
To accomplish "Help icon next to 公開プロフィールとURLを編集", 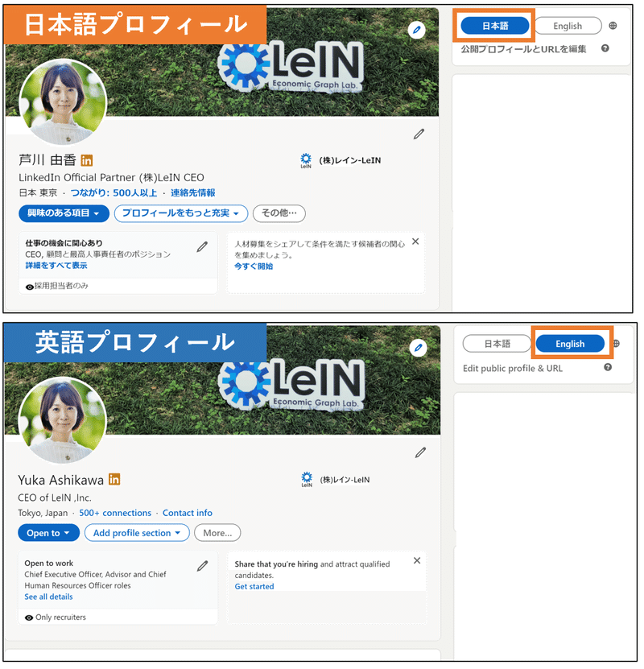I will pyautogui.click(x=605, y=48).
